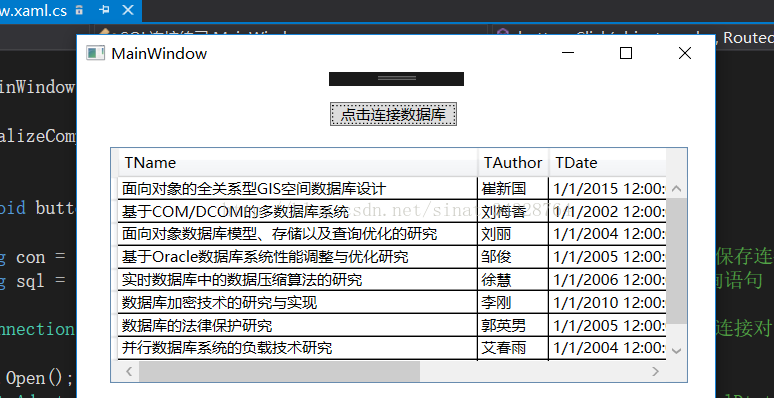This screenshot has height=398, width=774.
Task: Click the vertical scrollbar up arrow
Action: click(676, 188)
